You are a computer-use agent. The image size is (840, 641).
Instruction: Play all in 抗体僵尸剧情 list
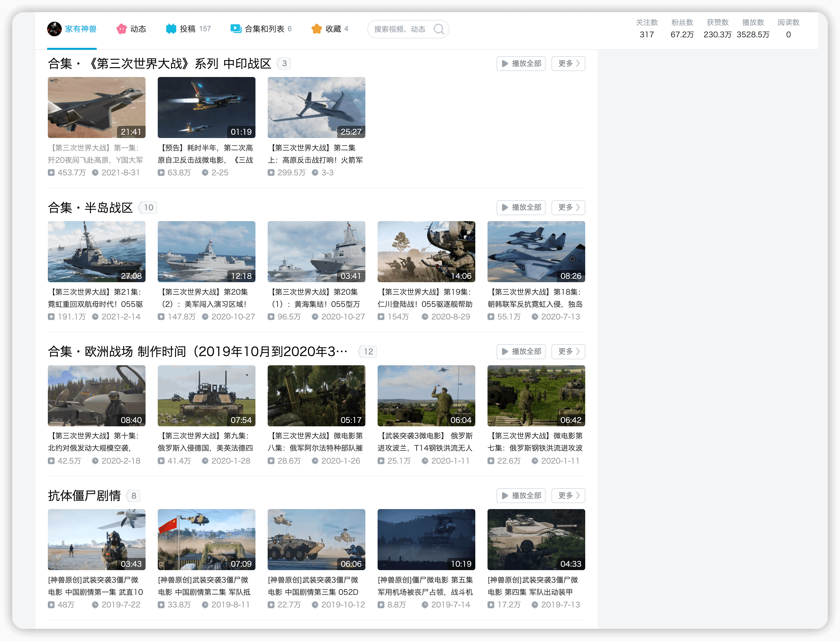coord(521,496)
